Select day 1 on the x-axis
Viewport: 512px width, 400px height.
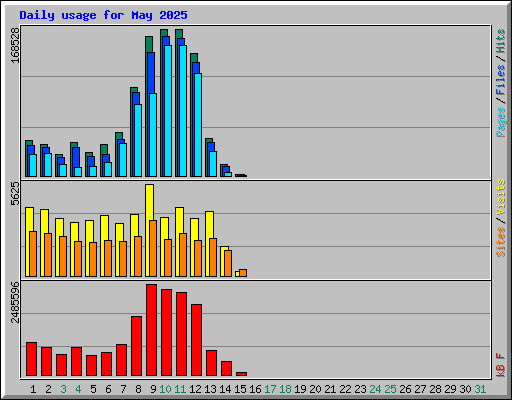33,389
